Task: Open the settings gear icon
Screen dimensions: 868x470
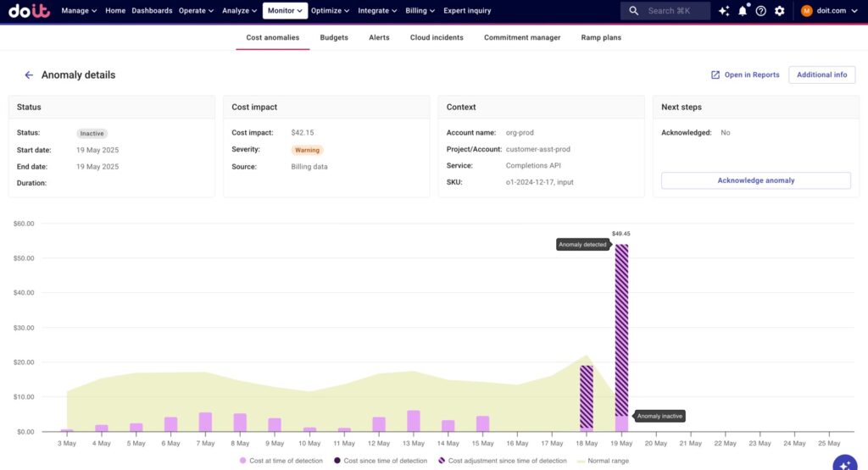Action: 780,11
